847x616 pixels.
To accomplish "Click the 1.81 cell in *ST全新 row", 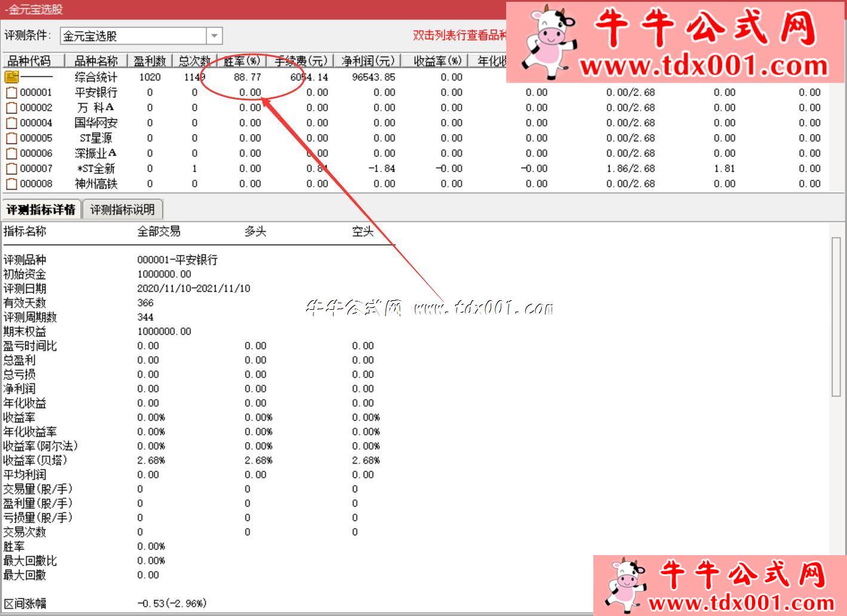I will pos(724,168).
